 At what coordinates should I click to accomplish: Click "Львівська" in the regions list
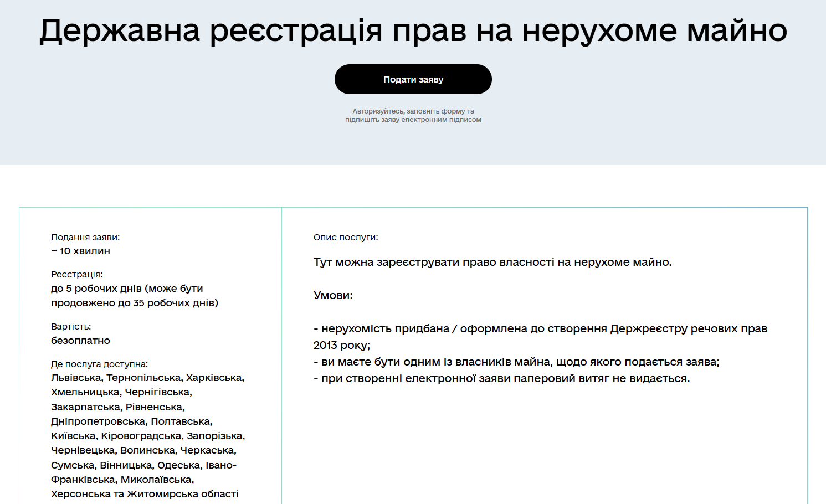tap(76, 378)
